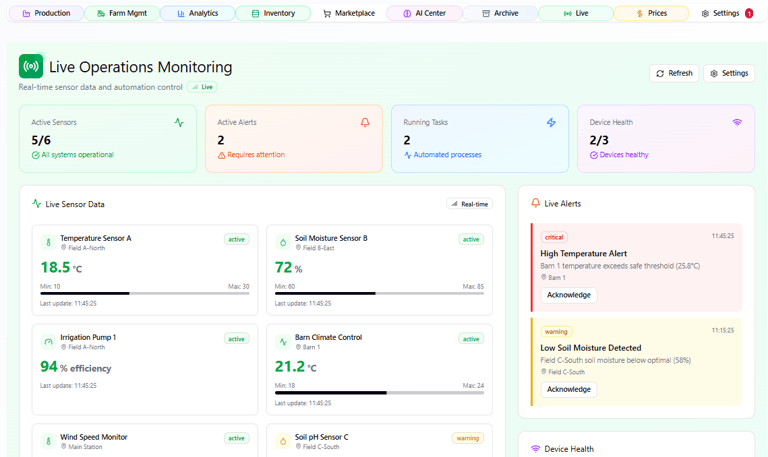
Task: Click the red notification badge on Settings
Action: point(749,14)
